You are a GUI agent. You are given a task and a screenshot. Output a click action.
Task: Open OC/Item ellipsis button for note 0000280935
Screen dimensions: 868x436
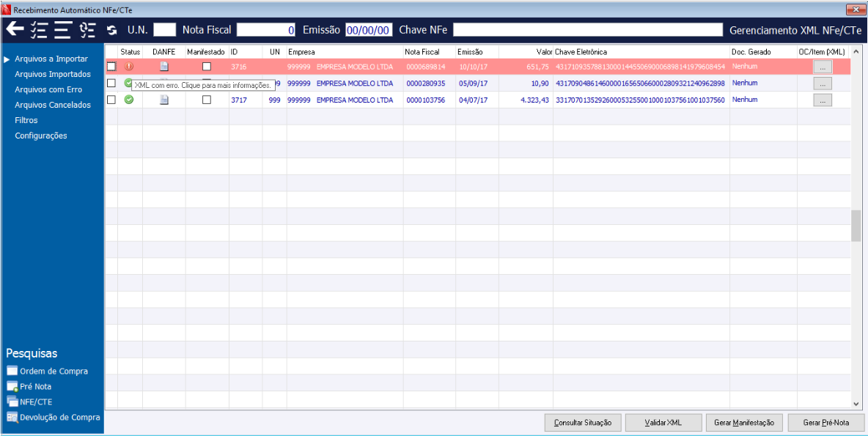click(x=823, y=83)
